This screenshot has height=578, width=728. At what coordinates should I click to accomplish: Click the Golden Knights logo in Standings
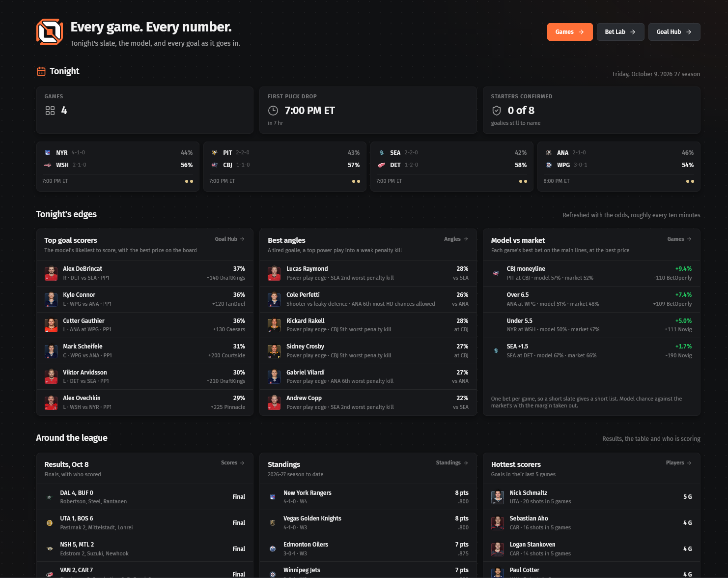tap(273, 523)
